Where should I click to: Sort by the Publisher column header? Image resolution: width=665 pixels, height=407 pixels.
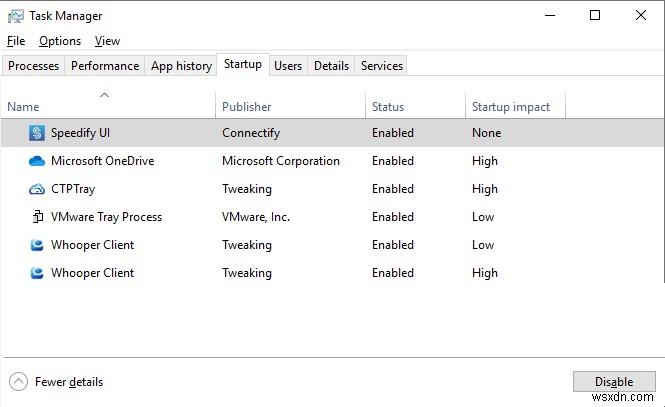pos(290,106)
